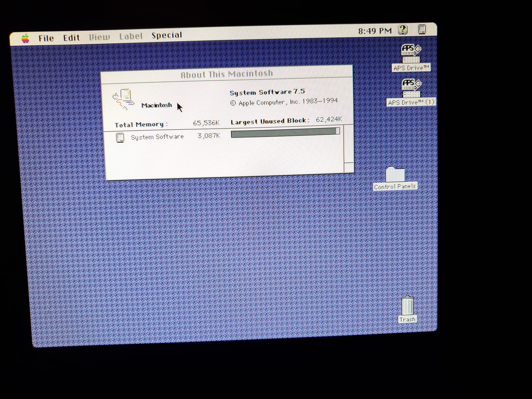Click the Trash name label
532x399 pixels.
[x=407, y=319]
